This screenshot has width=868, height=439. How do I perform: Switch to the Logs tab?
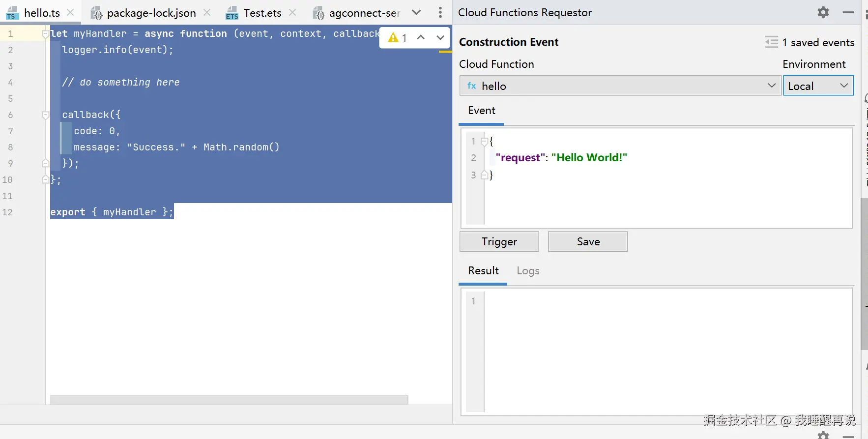click(528, 271)
